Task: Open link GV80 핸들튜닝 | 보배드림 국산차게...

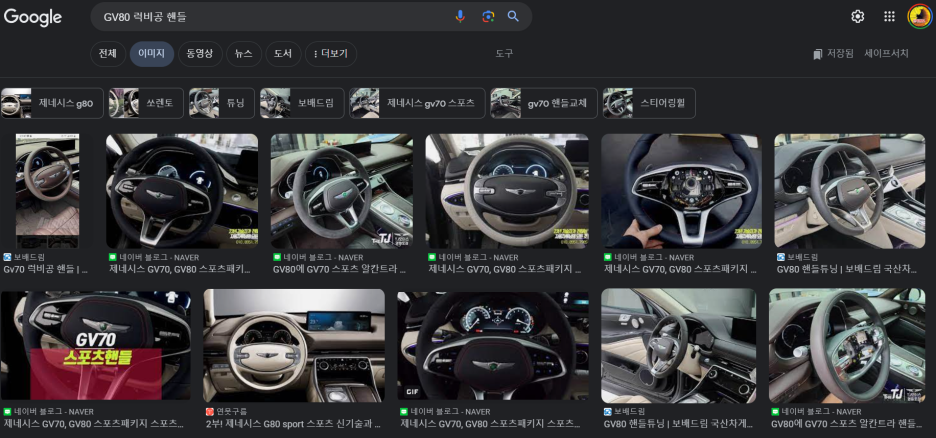Action: pos(678,424)
